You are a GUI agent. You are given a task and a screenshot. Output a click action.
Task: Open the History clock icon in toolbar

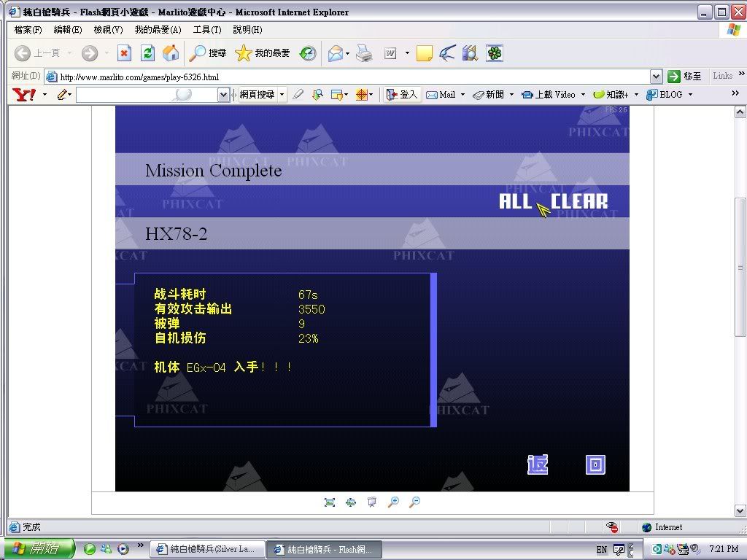tap(309, 53)
